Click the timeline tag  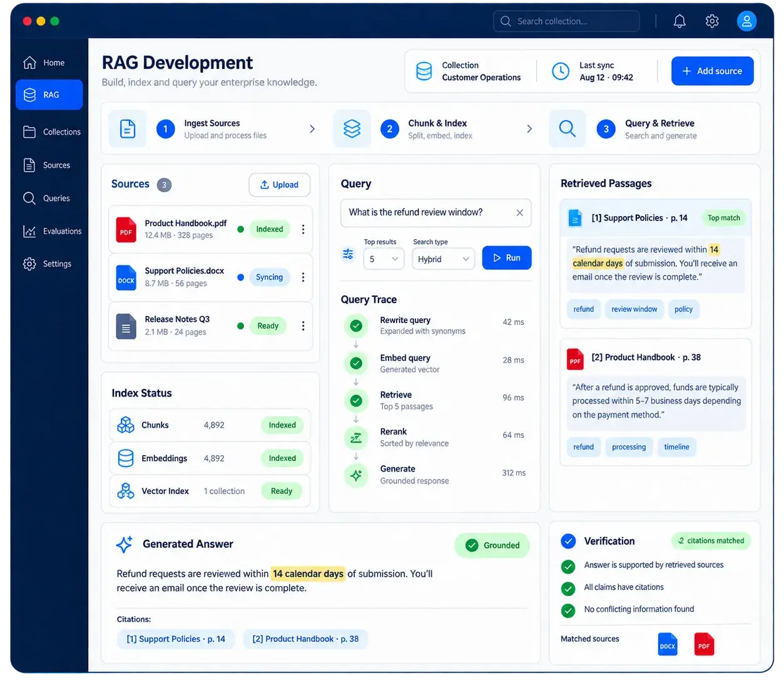pos(677,447)
